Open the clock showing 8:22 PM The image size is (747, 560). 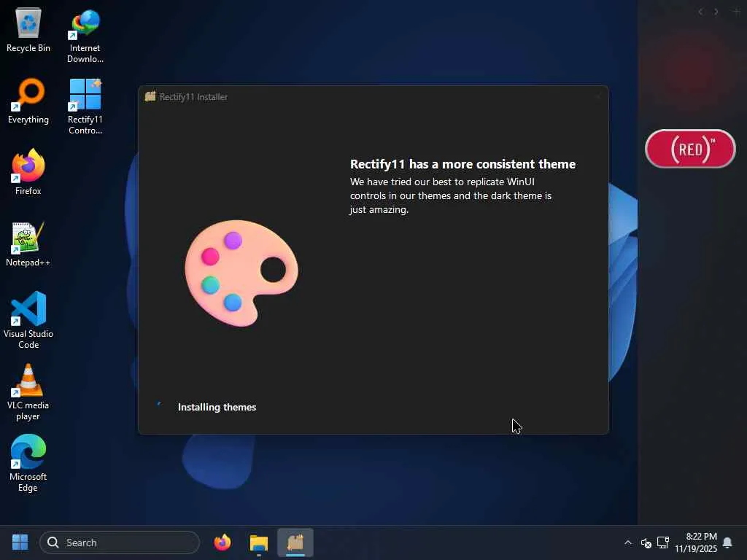(x=695, y=542)
